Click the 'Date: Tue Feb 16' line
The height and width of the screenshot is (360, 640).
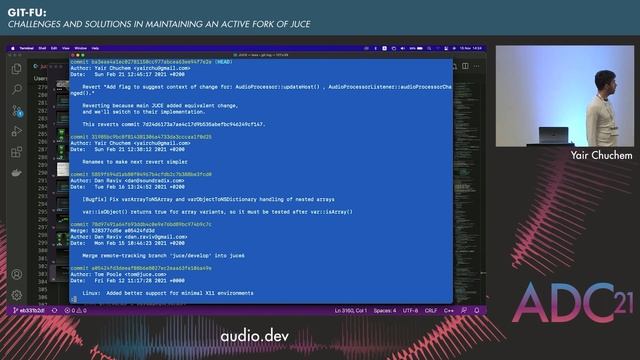pos(127,187)
